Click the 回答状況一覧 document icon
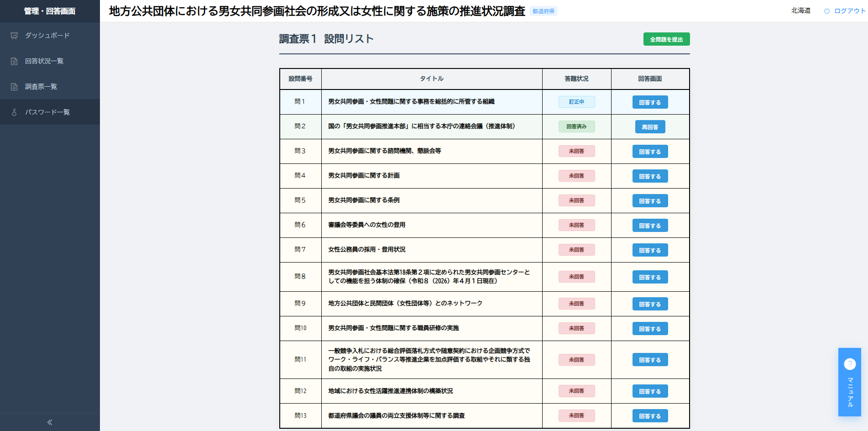The height and width of the screenshot is (431, 868). 14,61
